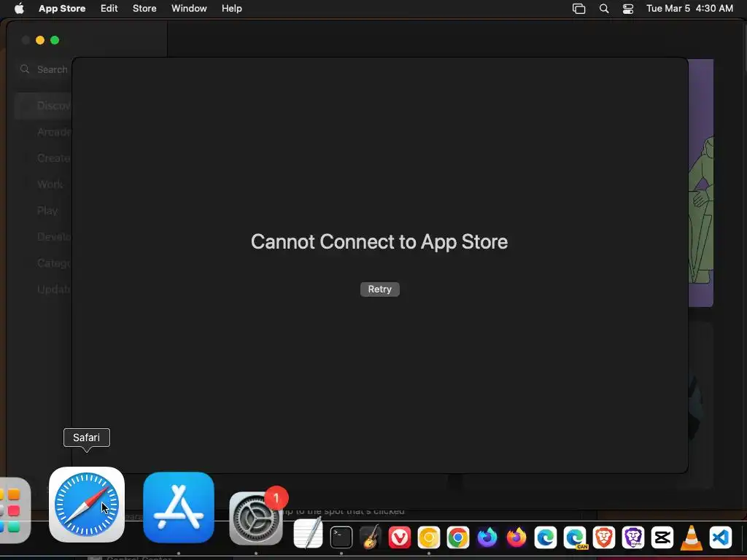Launch TextEdit from the Dock
This screenshot has height=560, width=747.
click(308, 534)
